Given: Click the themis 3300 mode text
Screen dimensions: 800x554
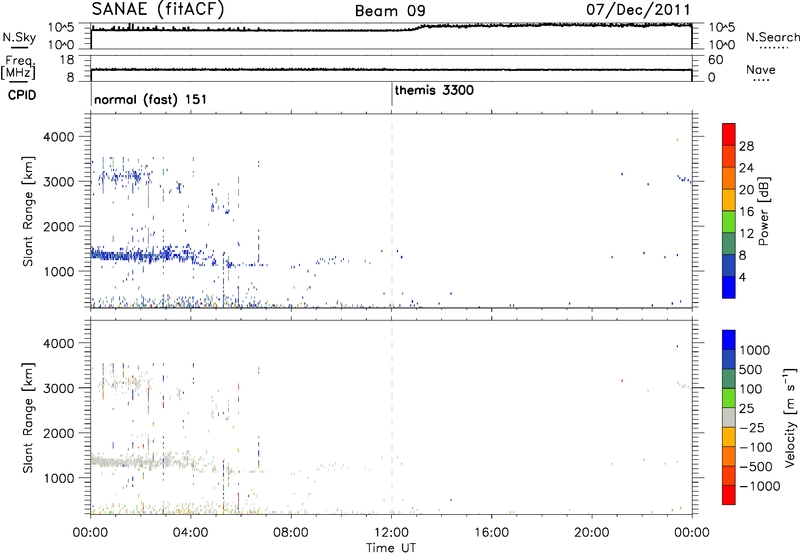Looking at the screenshot, I should [x=434, y=90].
